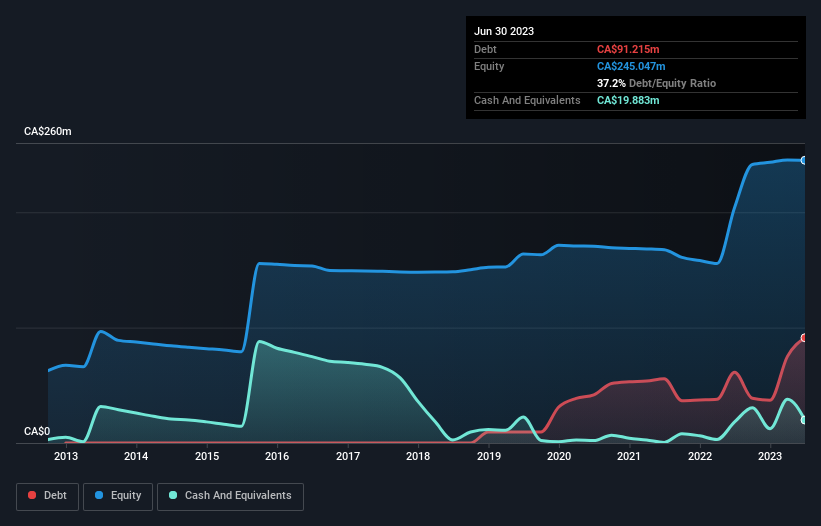821x526 pixels.
Task: Click the 2016 x-axis label
Action: 277,456
